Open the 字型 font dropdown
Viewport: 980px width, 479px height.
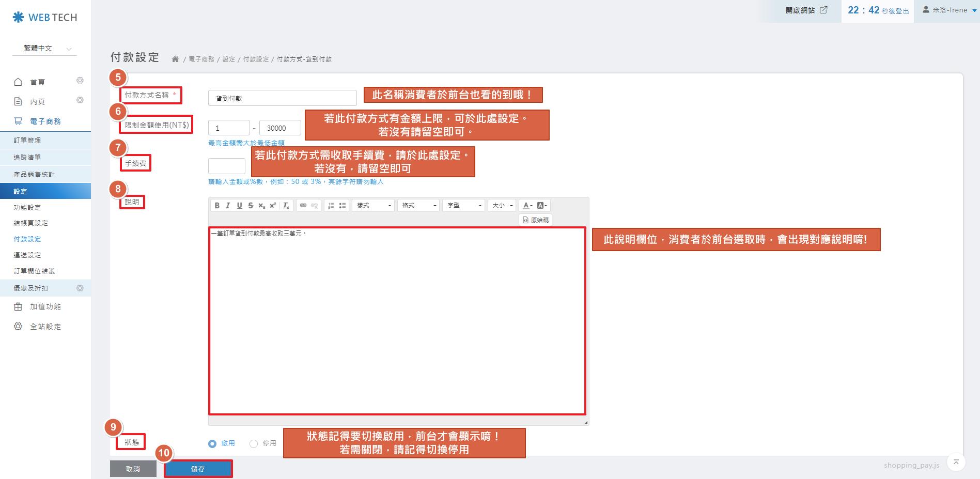point(464,206)
